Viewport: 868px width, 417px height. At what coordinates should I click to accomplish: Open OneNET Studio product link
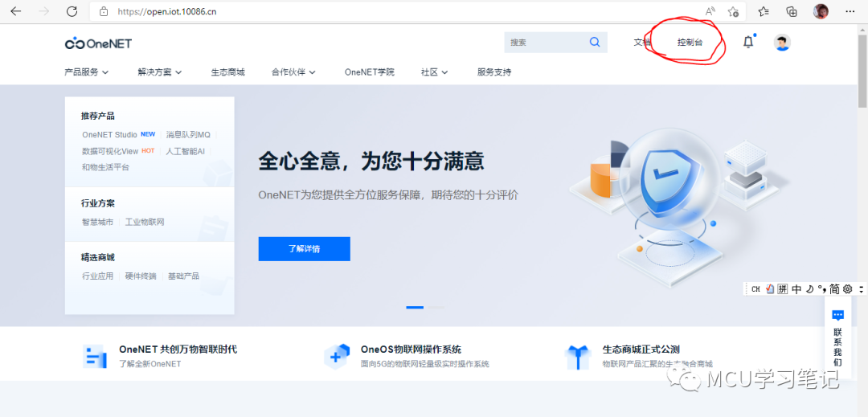(x=109, y=134)
